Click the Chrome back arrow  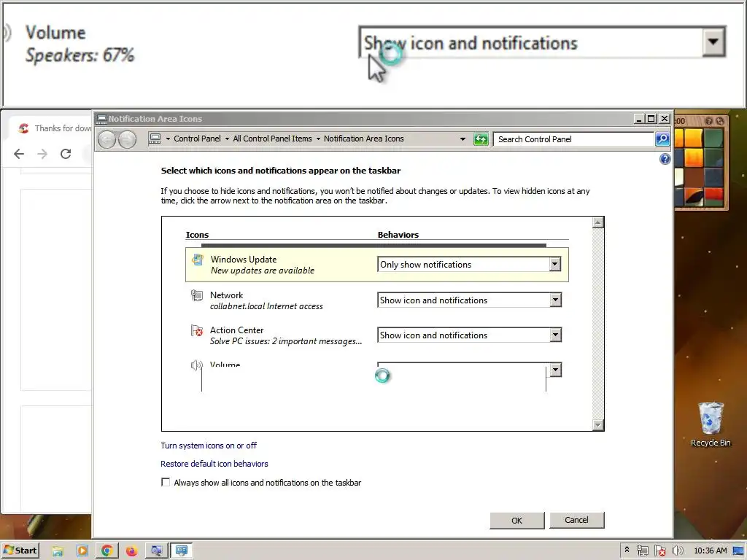[x=19, y=154]
